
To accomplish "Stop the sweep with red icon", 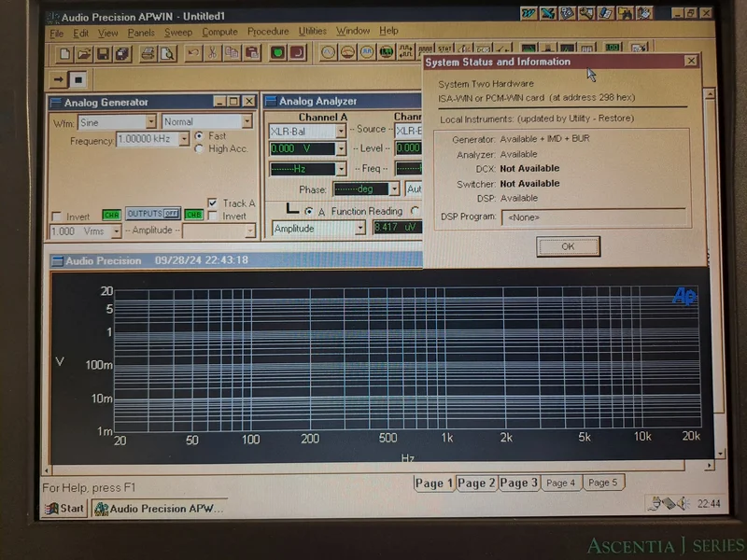I will coord(297,52).
